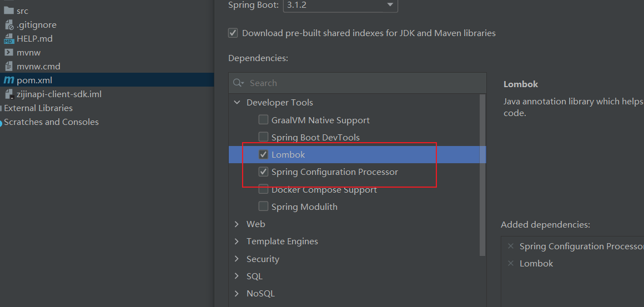
Task: Select .gitignore in project tree
Action: [x=37, y=24]
